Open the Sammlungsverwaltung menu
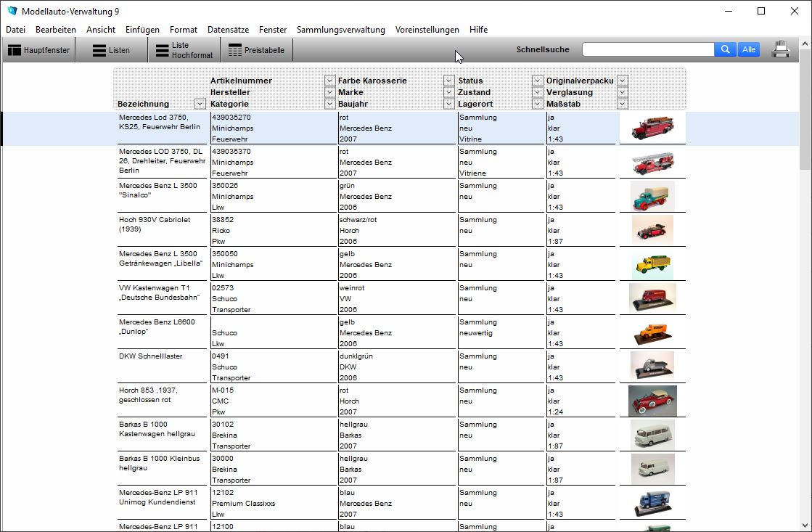 (x=338, y=30)
